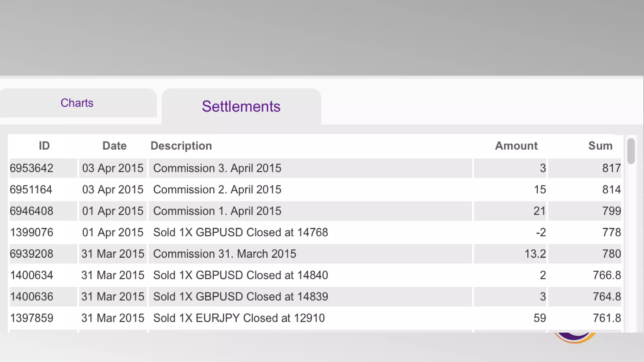The width and height of the screenshot is (644, 362).
Task: Select Commission 31. March 2015 row
Action: (225, 254)
